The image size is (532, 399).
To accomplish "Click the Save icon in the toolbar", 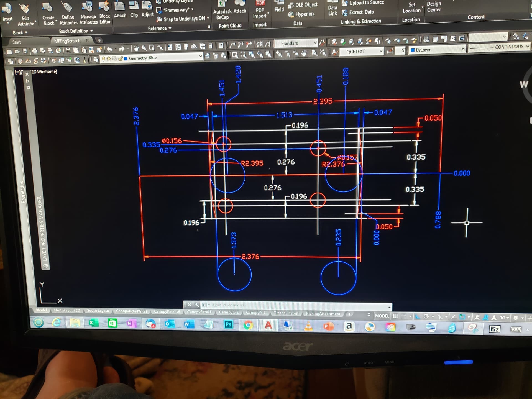I will 25,51.
